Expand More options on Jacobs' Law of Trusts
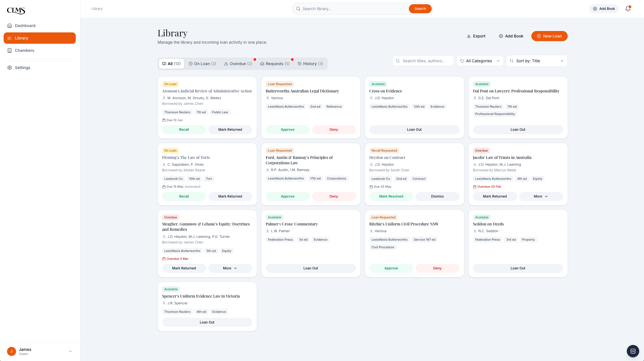Viewport: 644px width, 361px height. tap(541, 196)
